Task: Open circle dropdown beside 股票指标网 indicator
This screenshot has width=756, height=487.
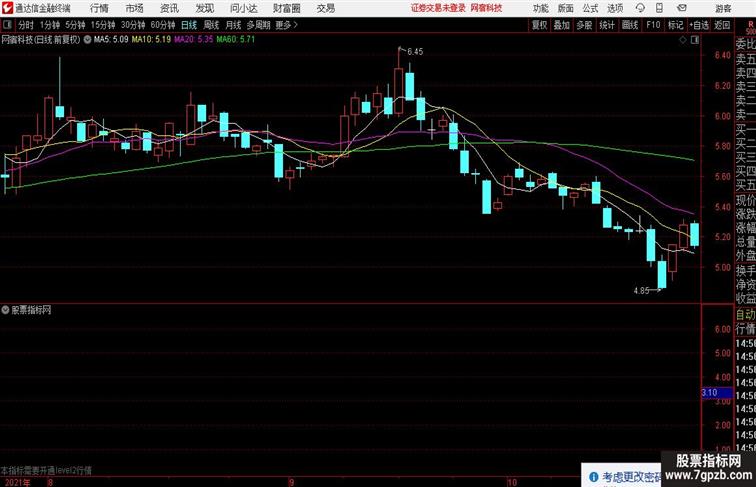Action: tap(5, 310)
